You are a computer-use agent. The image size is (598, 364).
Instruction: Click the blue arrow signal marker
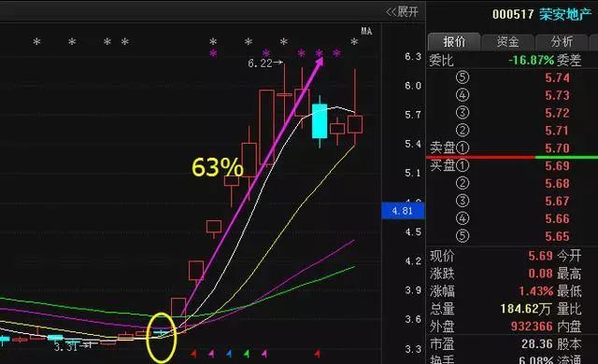click(229, 354)
